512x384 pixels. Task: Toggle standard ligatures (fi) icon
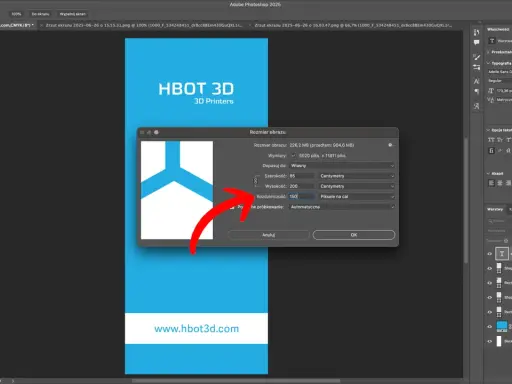coord(491,151)
